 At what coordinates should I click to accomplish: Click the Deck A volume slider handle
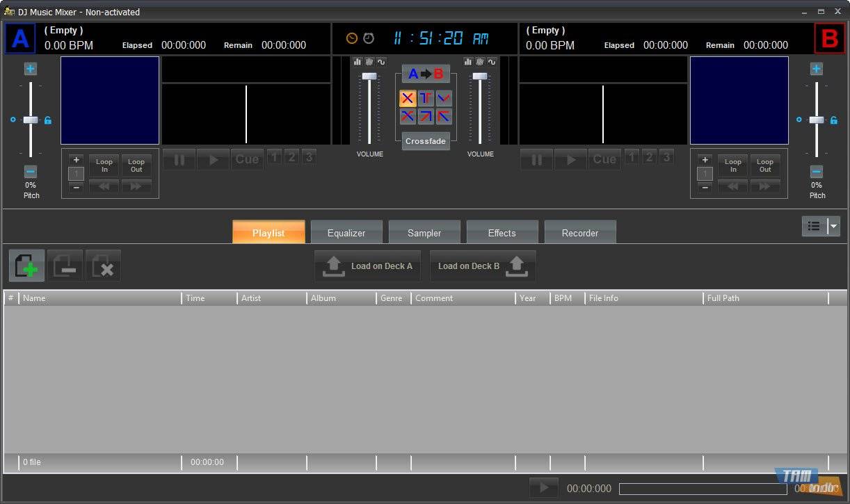coord(369,76)
